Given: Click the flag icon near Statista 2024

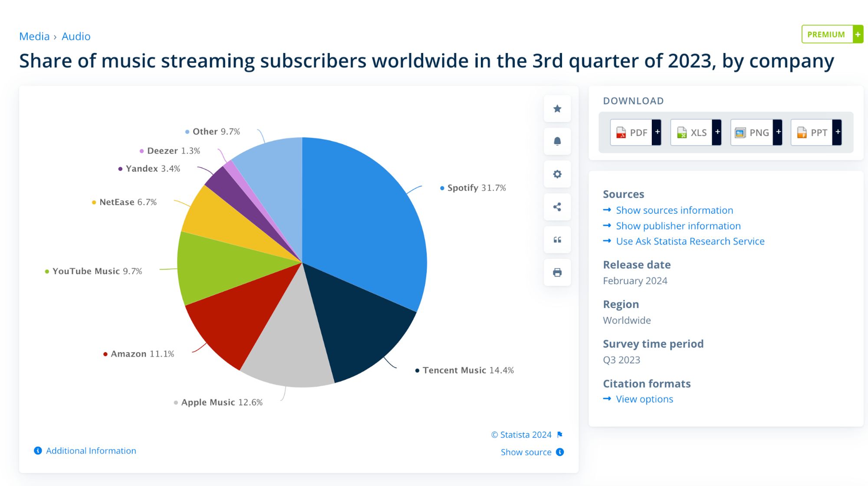Looking at the screenshot, I should coord(560,435).
